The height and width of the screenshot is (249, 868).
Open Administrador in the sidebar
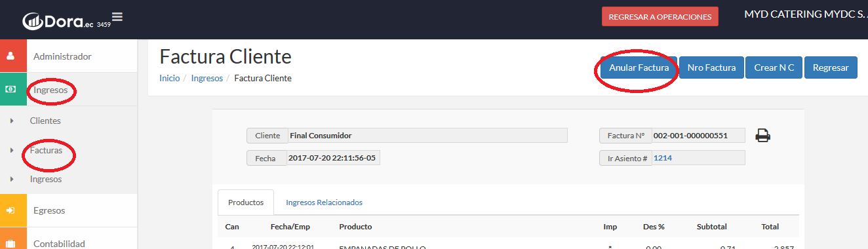click(x=62, y=56)
